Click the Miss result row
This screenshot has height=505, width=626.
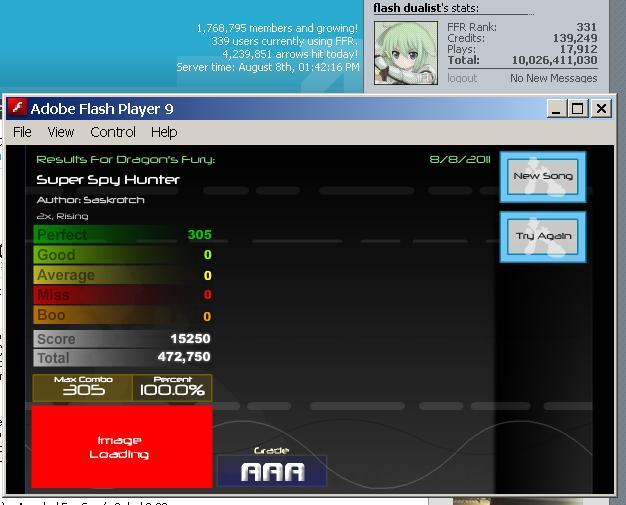click(123, 295)
